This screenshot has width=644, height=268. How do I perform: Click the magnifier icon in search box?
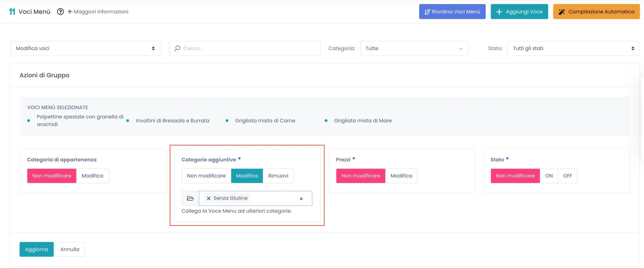click(177, 48)
